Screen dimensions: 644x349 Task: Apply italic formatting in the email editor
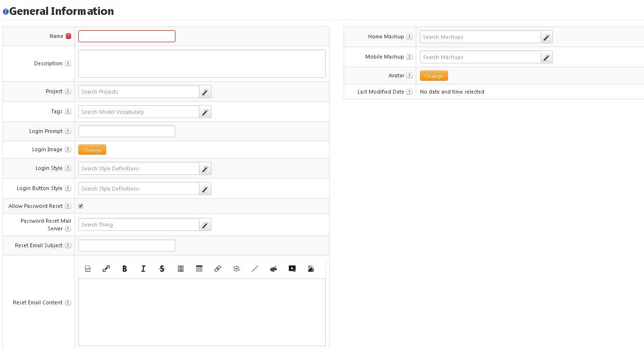coord(143,269)
